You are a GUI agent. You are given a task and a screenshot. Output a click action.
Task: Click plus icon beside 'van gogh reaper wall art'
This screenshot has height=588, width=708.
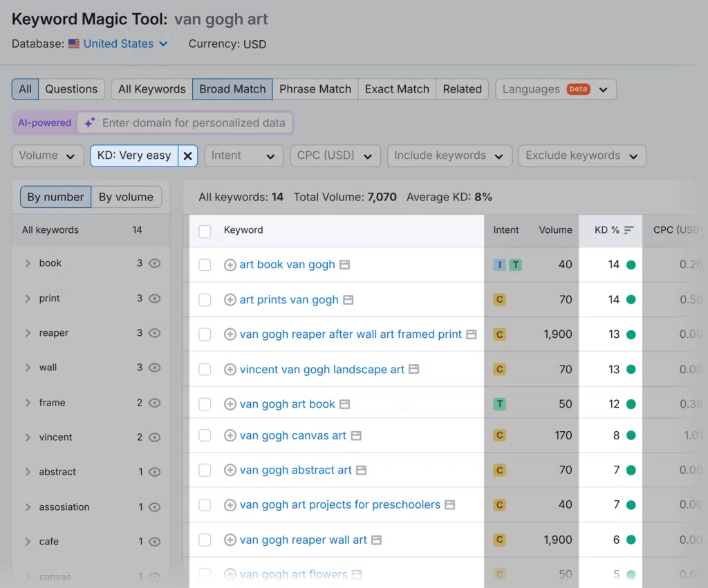[230, 540]
